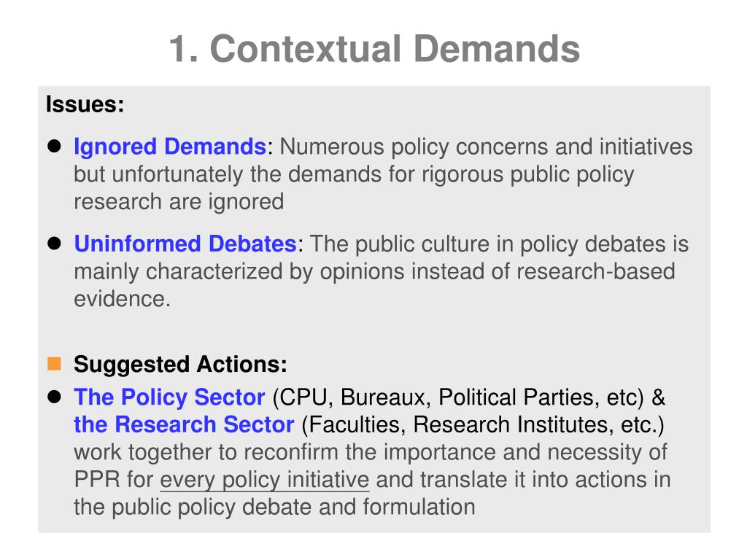The height and width of the screenshot is (560, 747).
Task: Click the blue Uninformed Debates text
Action: pyautogui.click(x=185, y=244)
